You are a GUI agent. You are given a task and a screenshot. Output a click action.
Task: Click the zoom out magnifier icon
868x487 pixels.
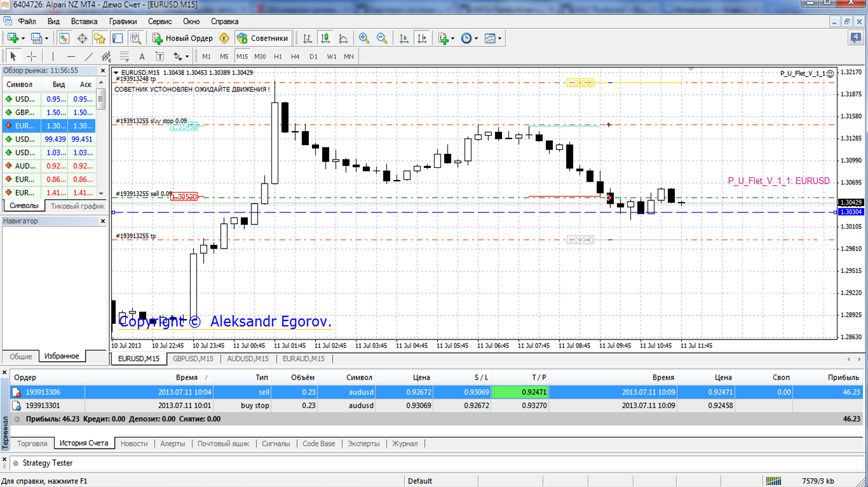click(x=382, y=38)
